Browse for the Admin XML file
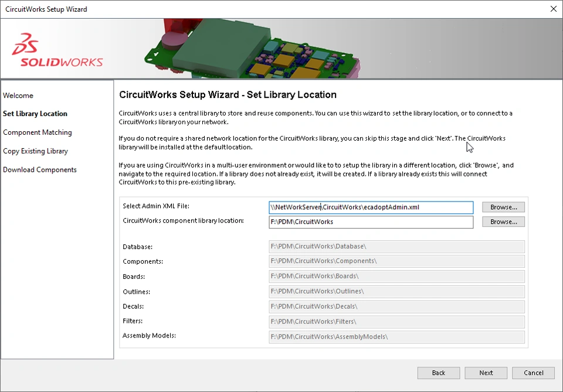The image size is (563, 392). (503, 207)
